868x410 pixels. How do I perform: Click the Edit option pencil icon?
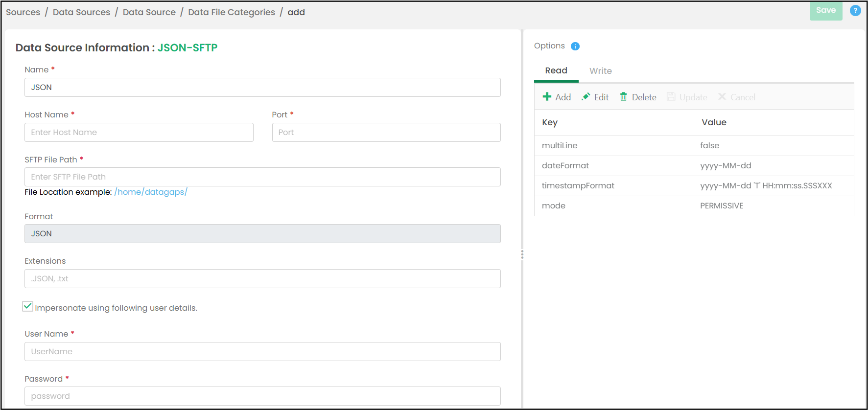pyautogui.click(x=586, y=97)
